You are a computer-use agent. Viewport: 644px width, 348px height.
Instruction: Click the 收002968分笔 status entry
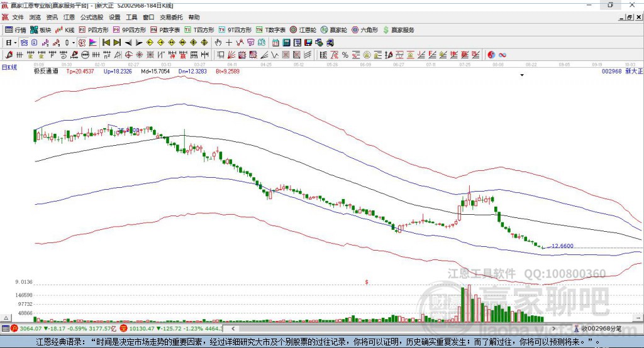pos(598,329)
